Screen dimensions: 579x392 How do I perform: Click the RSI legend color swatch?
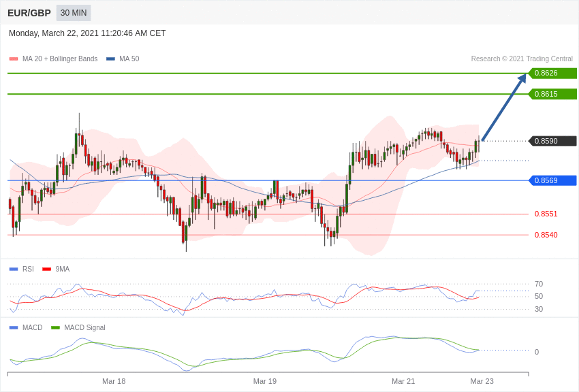coord(14,269)
